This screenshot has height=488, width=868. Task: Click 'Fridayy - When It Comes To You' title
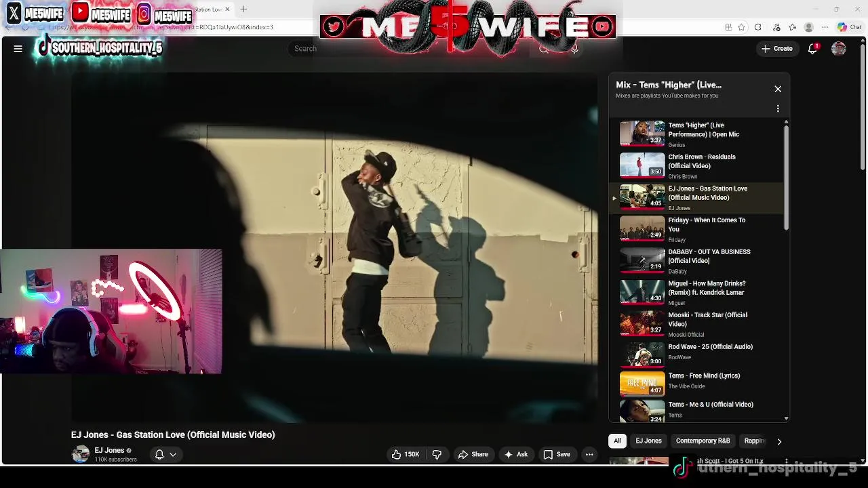click(x=707, y=224)
